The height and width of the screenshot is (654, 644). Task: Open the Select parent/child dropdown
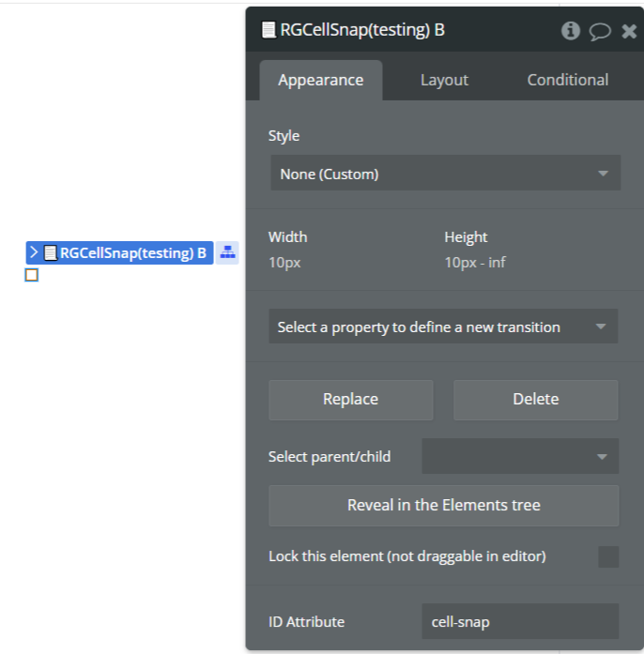(520, 457)
